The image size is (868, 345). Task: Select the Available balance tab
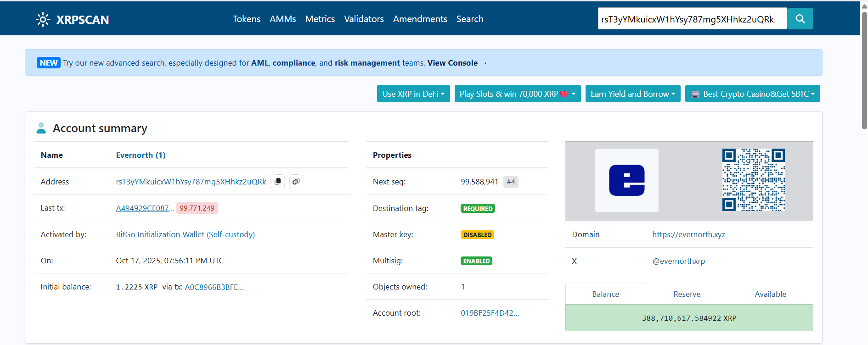click(x=770, y=294)
